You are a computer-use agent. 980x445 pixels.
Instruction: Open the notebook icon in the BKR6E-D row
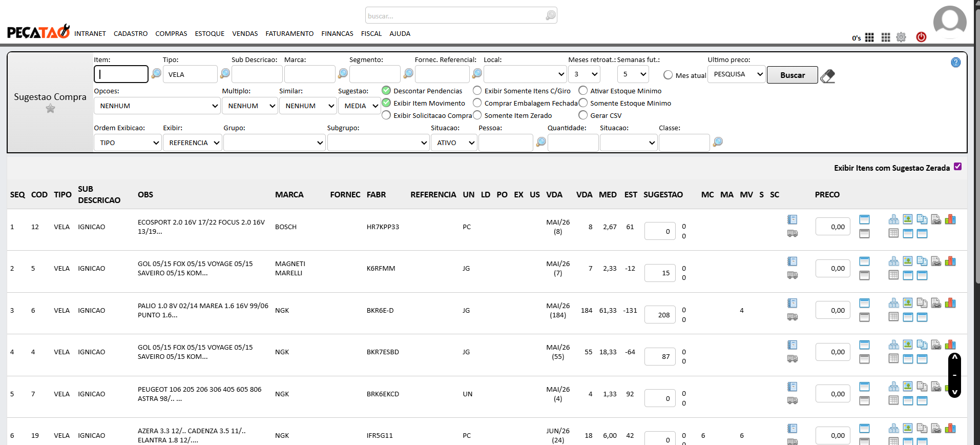(792, 303)
